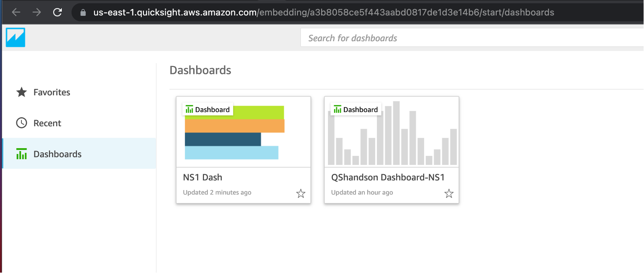Favorite QShandson Dashboard-NS1 using its star
This screenshot has width=644, height=273.
(449, 194)
